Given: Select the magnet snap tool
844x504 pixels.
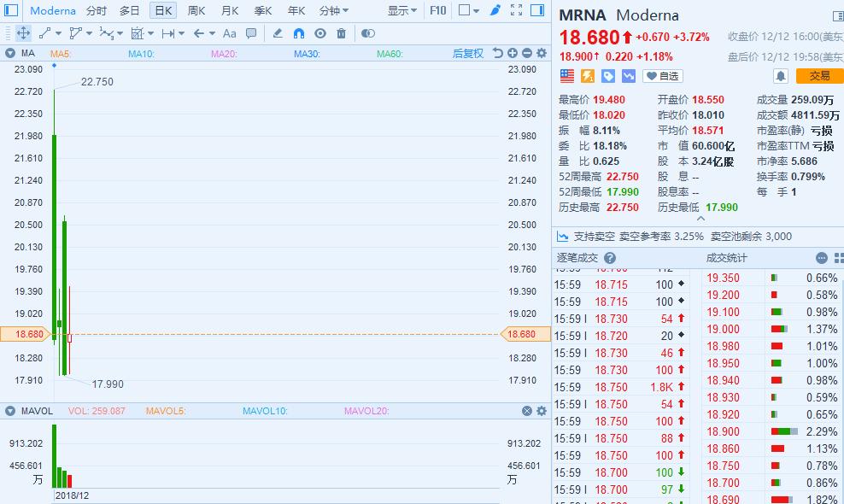Looking at the screenshot, I should (298, 33).
